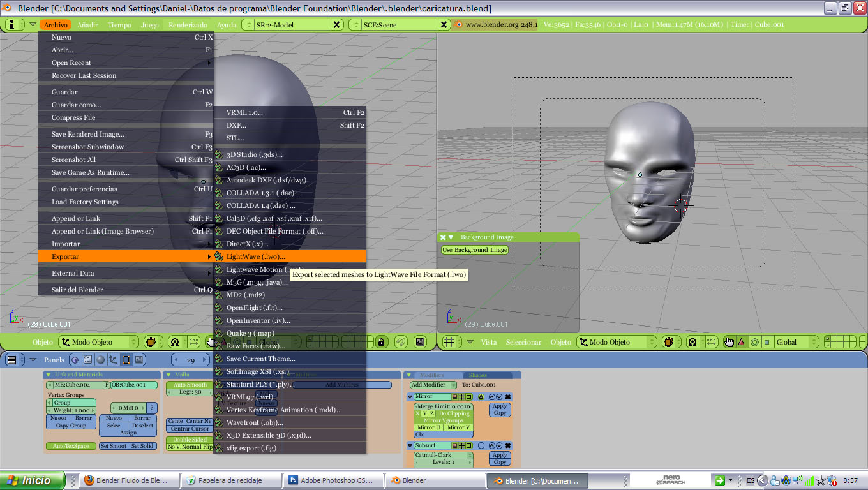Toggle Mirror modifier render enable icon
The image size is (868, 490).
point(454,397)
